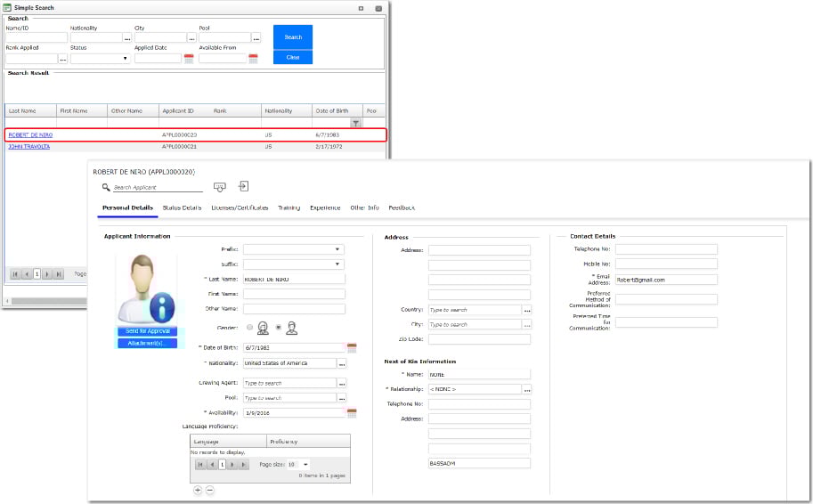Switch to the Licenses/Certificates tab
The image size is (813, 504).
coord(240,207)
